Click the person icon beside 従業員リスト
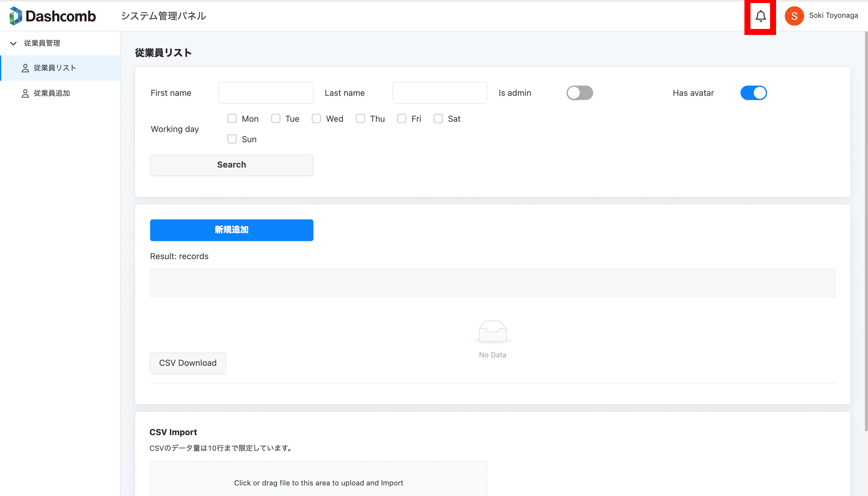The image size is (868, 496). point(25,68)
